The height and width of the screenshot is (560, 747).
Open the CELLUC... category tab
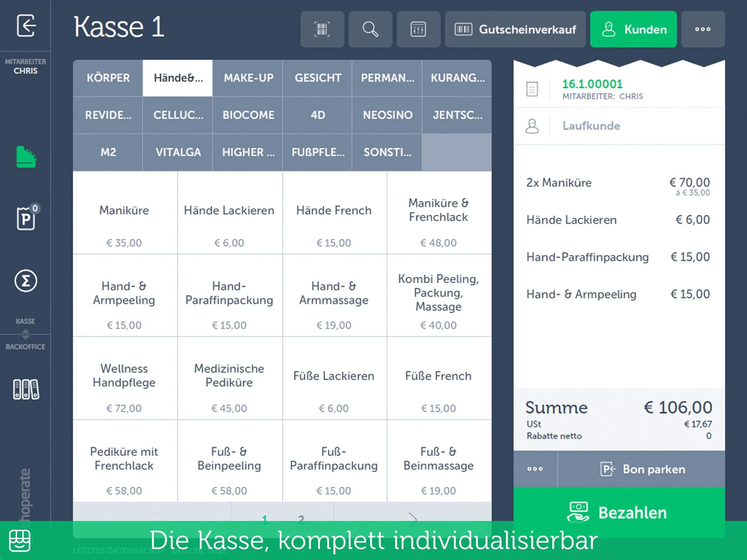178,115
